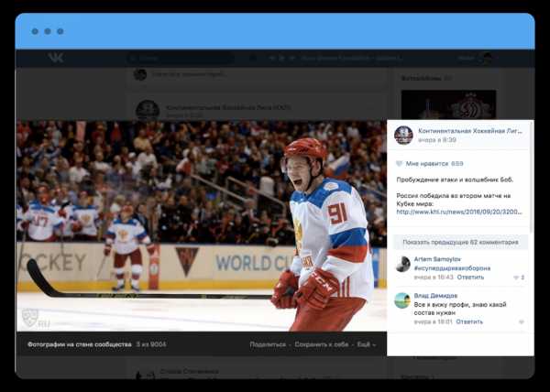Open the Континентальная Хоккейная Лига avatar in the photo panel
Viewport: 550px width, 392px height.
point(403,136)
